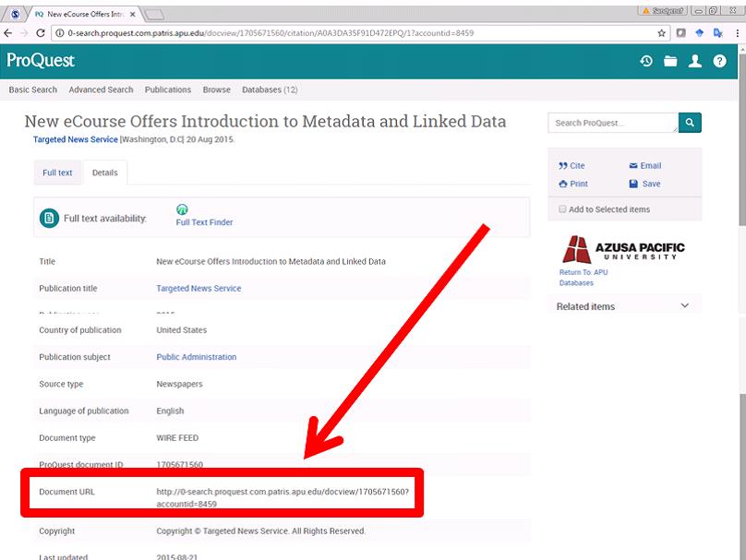Click the article headline title
746x560 pixels.
tap(265, 121)
